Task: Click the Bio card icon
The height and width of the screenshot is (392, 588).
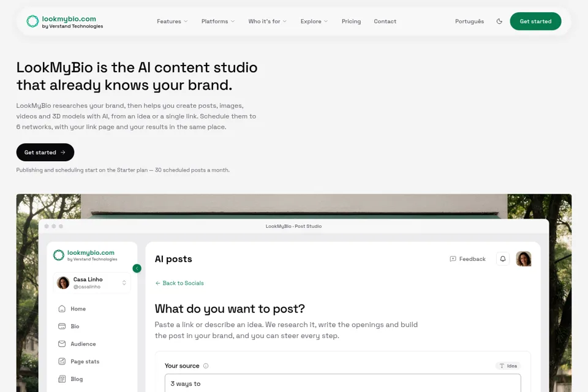Action: 62,326
